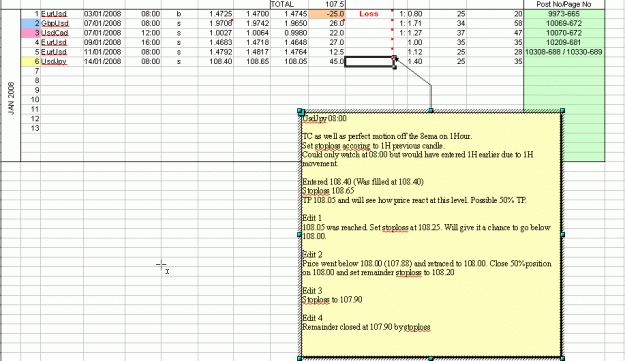625x361 pixels.
Task: Select the UsdCad pair cell
Action: pyautogui.click(x=62, y=33)
